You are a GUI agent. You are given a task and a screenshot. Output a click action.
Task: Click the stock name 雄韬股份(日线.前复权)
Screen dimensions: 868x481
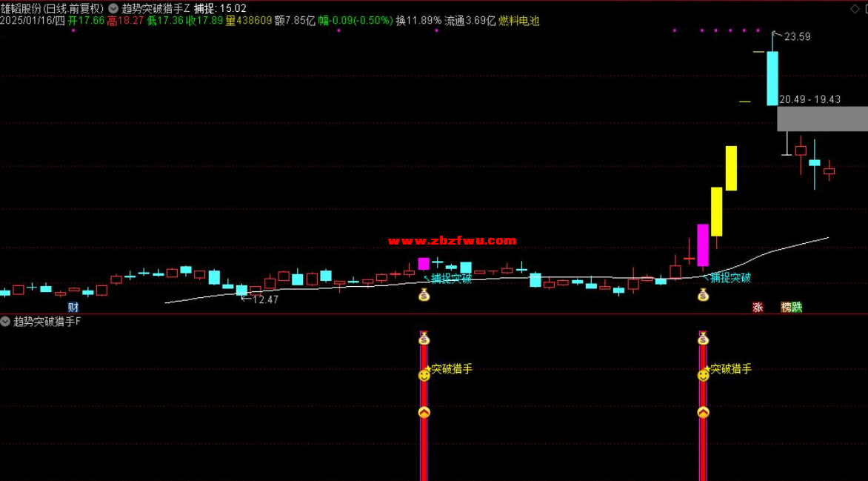pos(52,8)
